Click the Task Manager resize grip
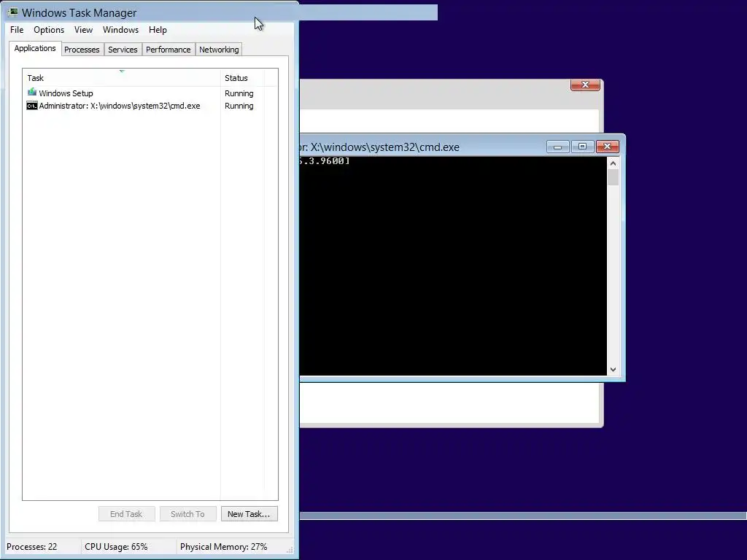The image size is (747, 560). point(290,550)
